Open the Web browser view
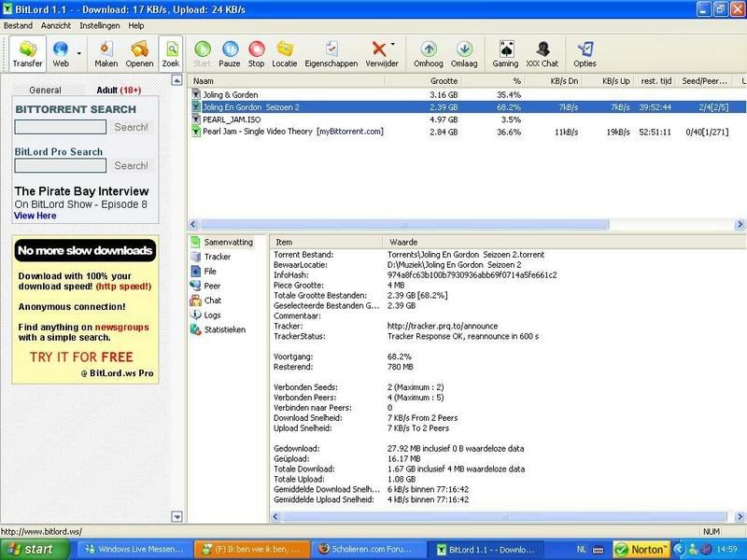The width and height of the screenshot is (747, 560). coord(61,54)
